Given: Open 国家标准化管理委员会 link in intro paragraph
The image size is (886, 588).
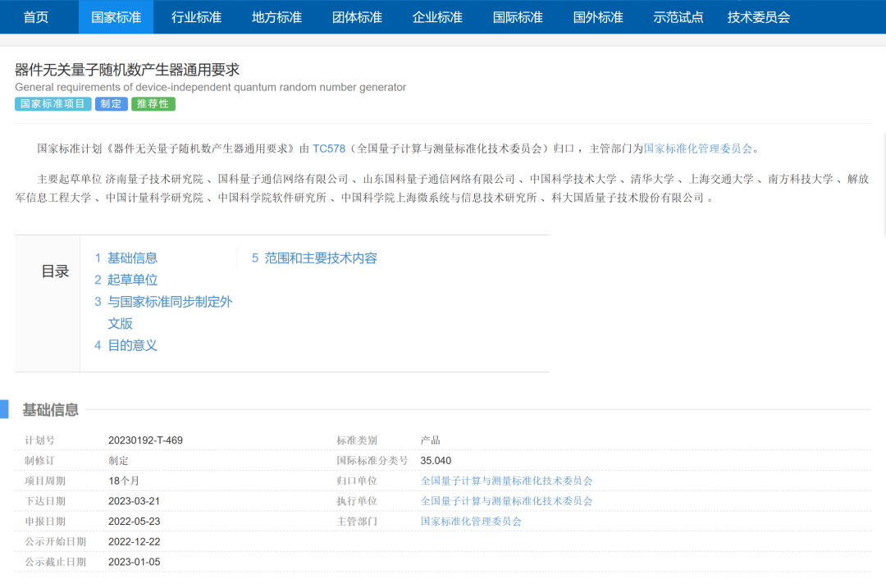Looking at the screenshot, I should 698,148.
